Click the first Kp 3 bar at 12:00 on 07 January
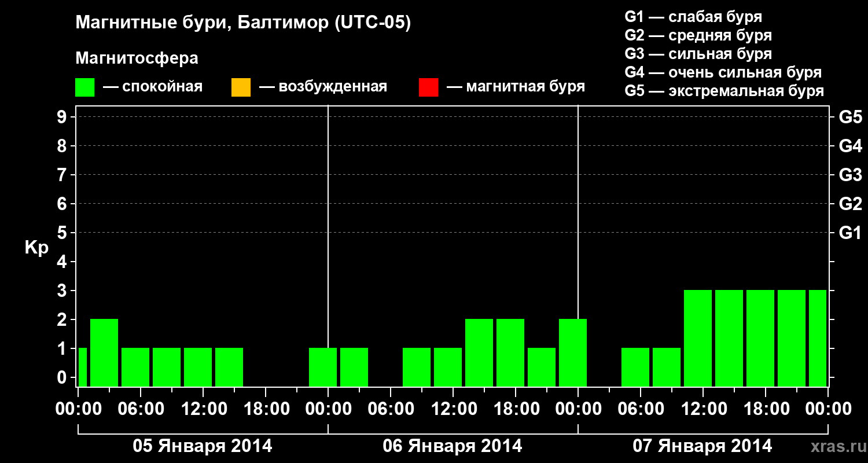 tap(698, 338)
